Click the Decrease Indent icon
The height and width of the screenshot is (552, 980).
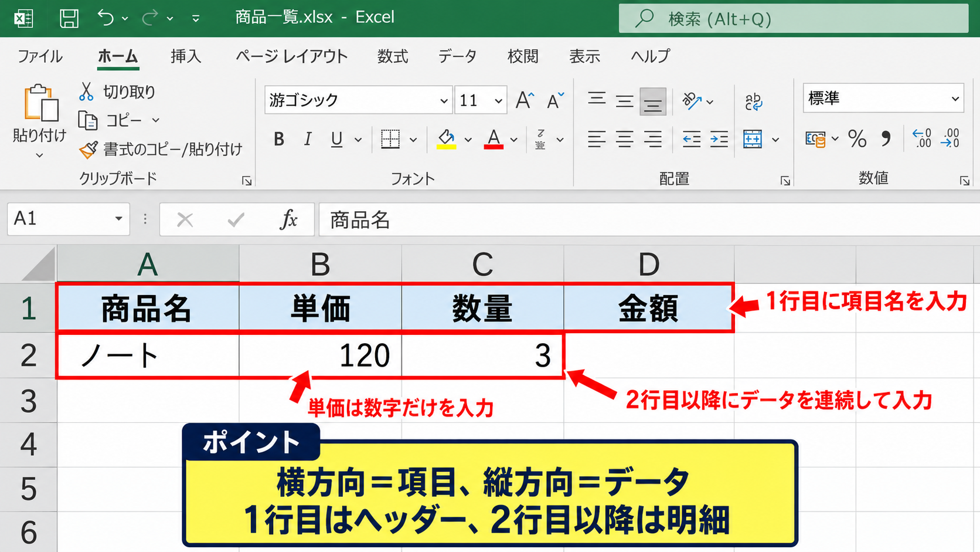click(x=692, y=139)
